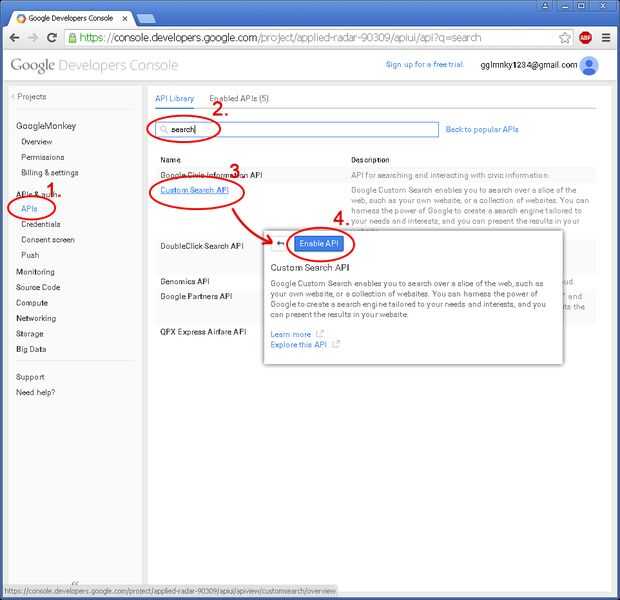Viewport: 620px width, 600px height.
Task: Focus the API search input field
Action: click(297, 129)
